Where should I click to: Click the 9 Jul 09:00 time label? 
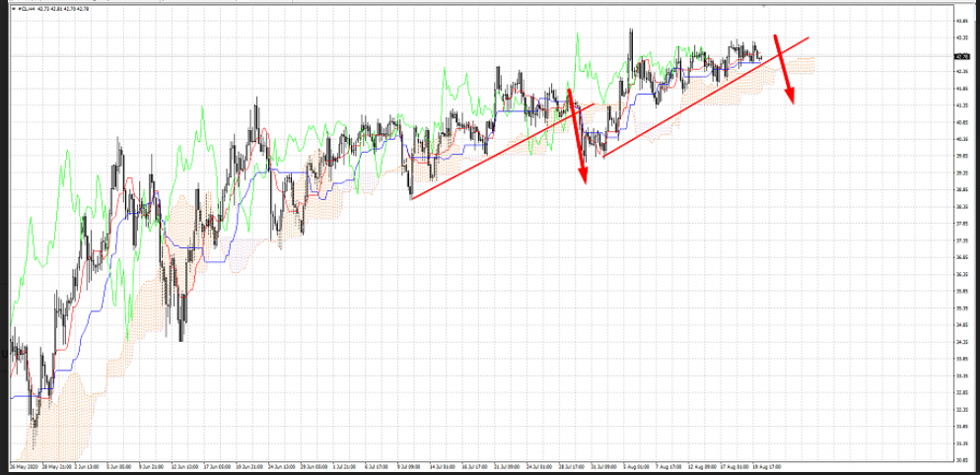(x=409, y=465)
